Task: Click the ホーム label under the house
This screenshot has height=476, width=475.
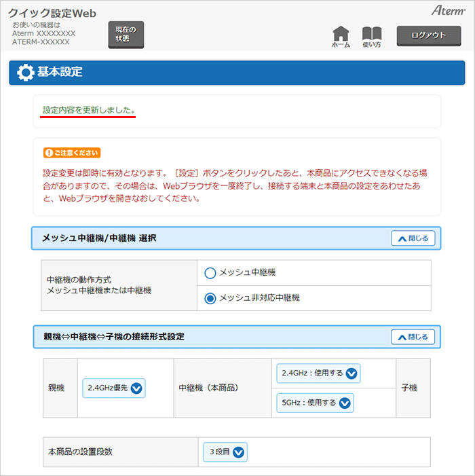Action: click(x=341, y=45)
